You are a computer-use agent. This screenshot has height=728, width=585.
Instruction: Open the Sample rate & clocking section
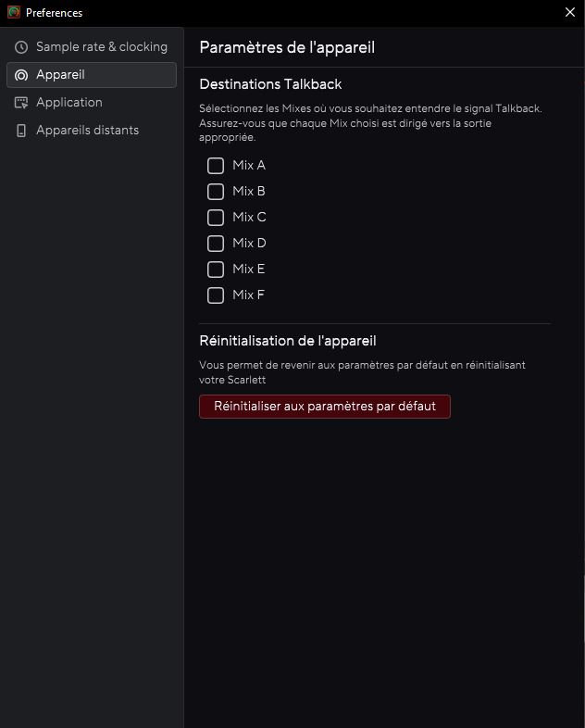pos(101,47)
